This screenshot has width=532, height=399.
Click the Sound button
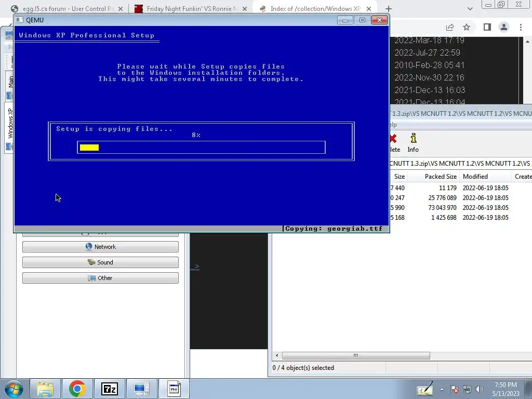(100, 262)
